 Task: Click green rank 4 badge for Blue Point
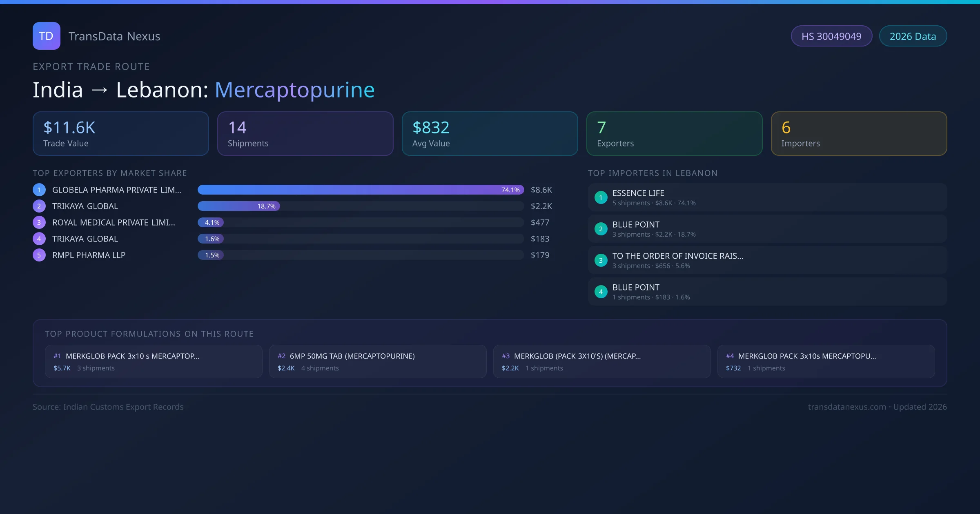point(601,292)
